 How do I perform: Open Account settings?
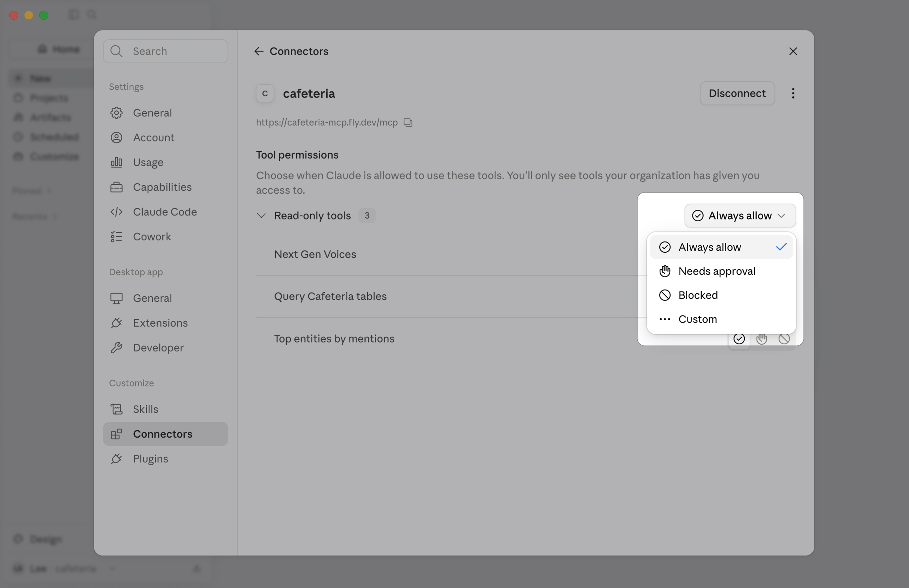(x=166, y=137)
